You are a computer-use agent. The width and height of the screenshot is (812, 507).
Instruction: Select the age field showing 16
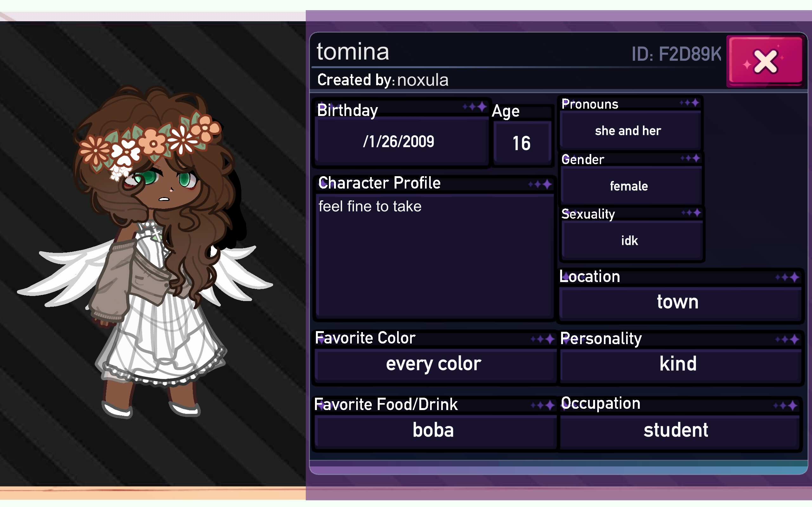(522, 144)
